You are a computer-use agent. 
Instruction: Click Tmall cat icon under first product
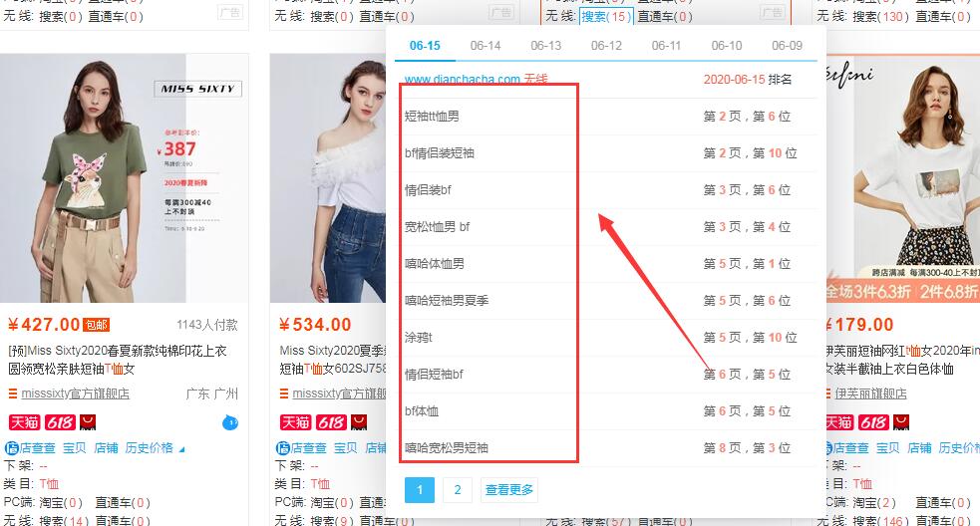point(88,422)
